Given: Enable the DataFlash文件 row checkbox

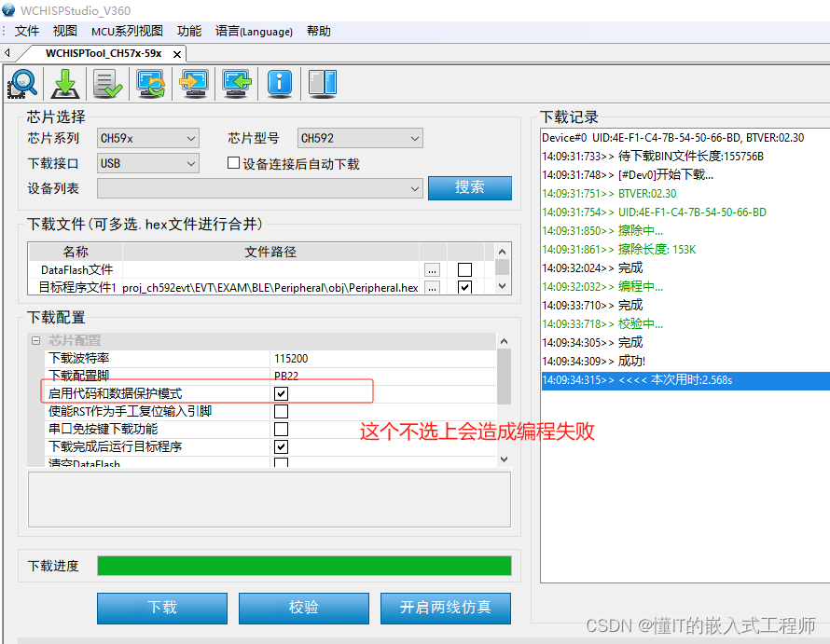Looking at the screenshot, I should point(464,270).
